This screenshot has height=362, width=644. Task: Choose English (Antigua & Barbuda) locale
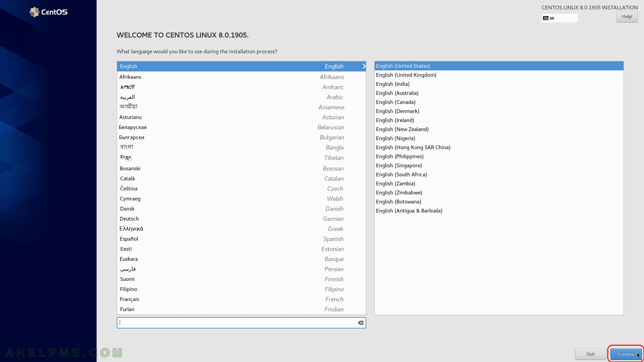click(499, 211)
